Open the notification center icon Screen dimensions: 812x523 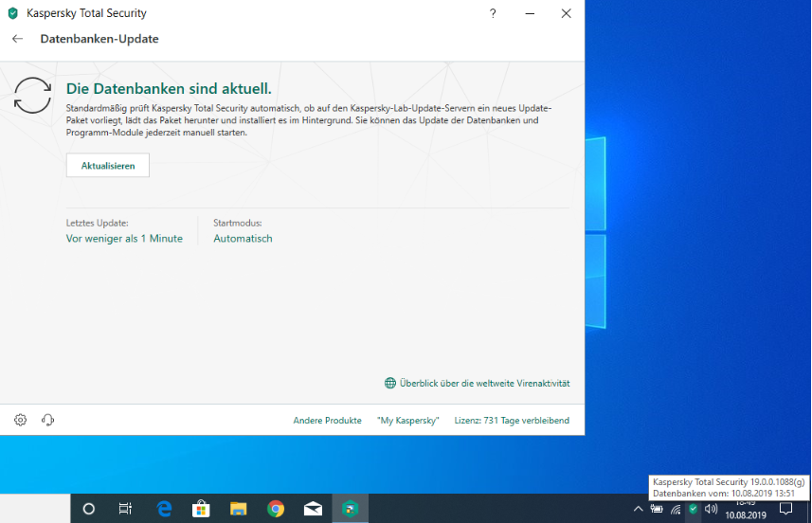pos(786,509)
